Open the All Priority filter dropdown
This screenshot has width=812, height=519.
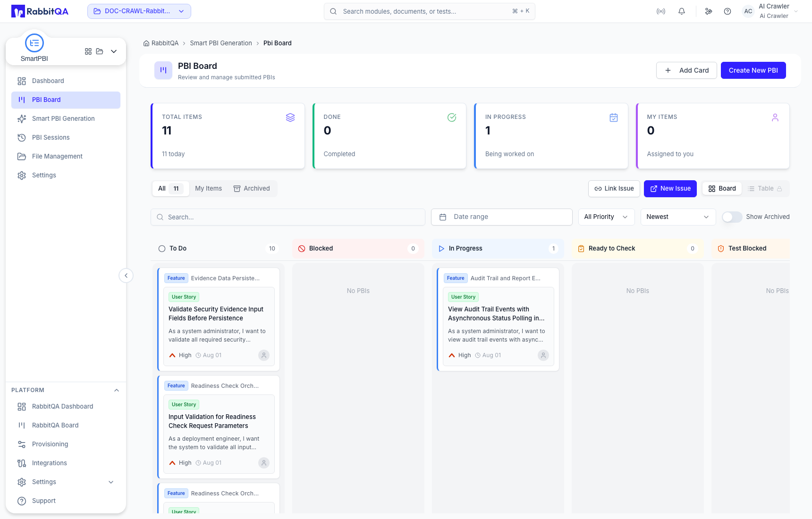[x=606, y=217]
